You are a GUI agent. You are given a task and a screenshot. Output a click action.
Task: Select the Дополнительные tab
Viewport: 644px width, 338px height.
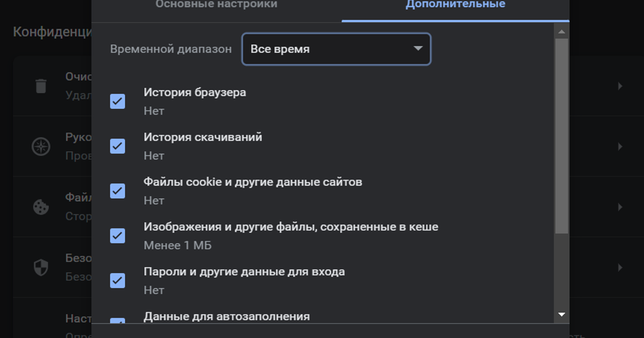tap(455, 5)
